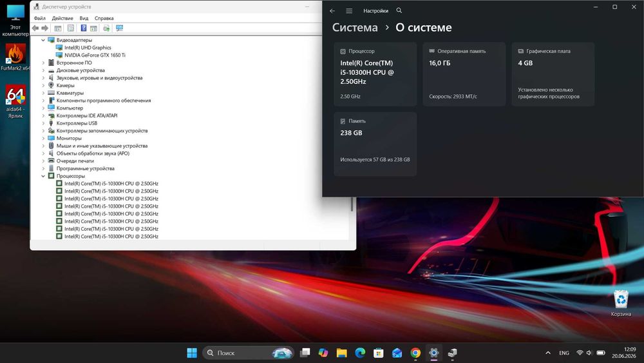Select the Корзина recycle bin icon
The image size is (644, 363).
tap(621, 303)
